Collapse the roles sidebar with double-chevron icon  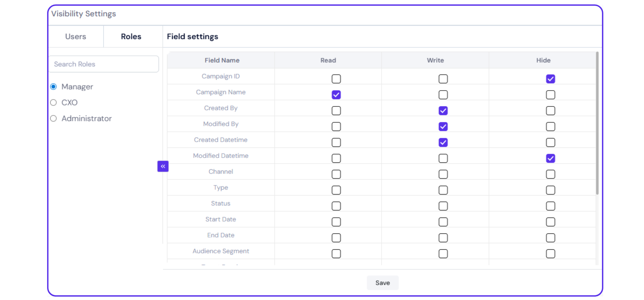[x=163, y=166]
